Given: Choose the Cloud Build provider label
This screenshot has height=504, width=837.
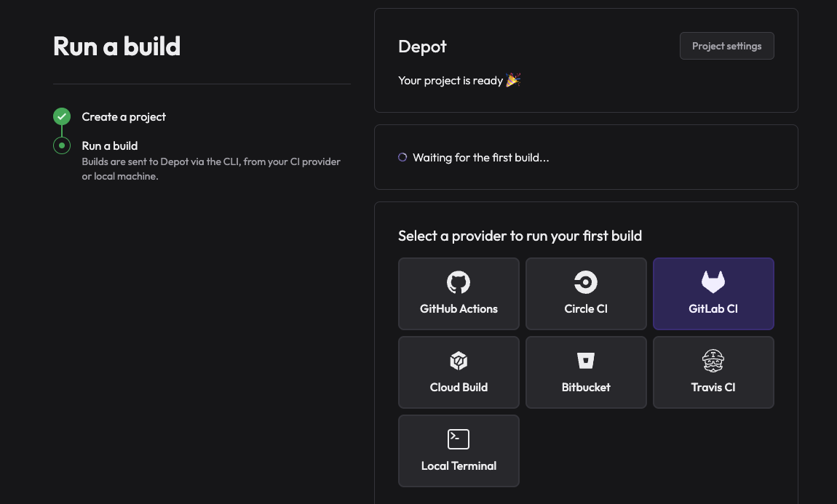Looking at the screenshot, I should click(x=459, y=388).
